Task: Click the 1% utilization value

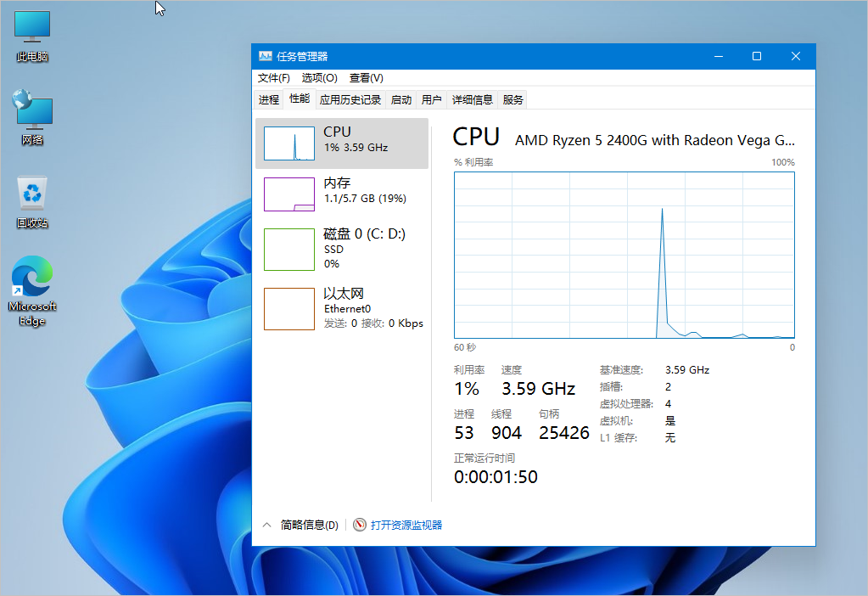Action: [x=466, y=388]
